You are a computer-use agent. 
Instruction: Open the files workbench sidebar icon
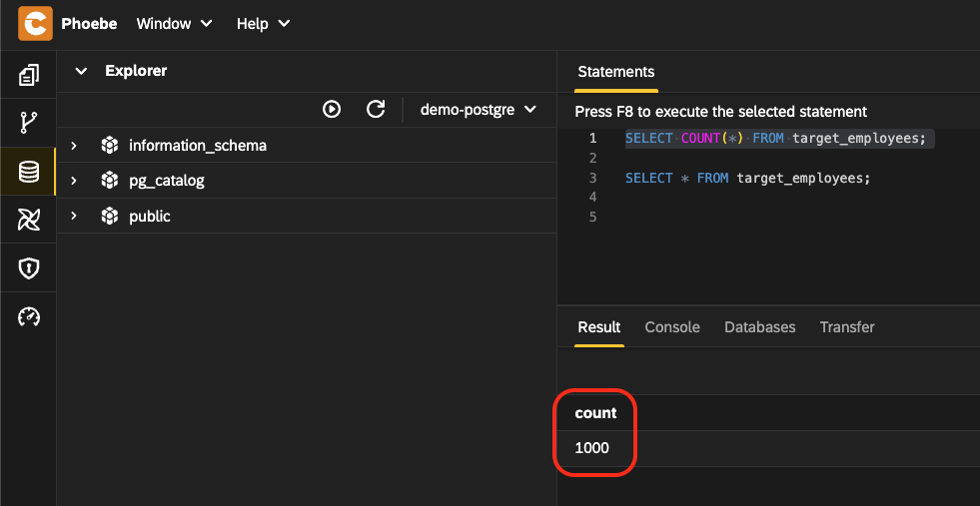(29, 75)
